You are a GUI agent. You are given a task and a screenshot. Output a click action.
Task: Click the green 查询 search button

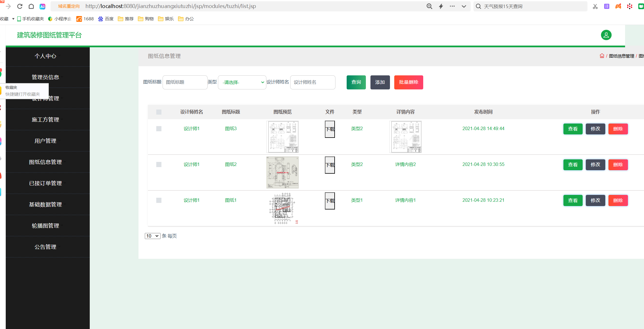click(x=356, y=82)
